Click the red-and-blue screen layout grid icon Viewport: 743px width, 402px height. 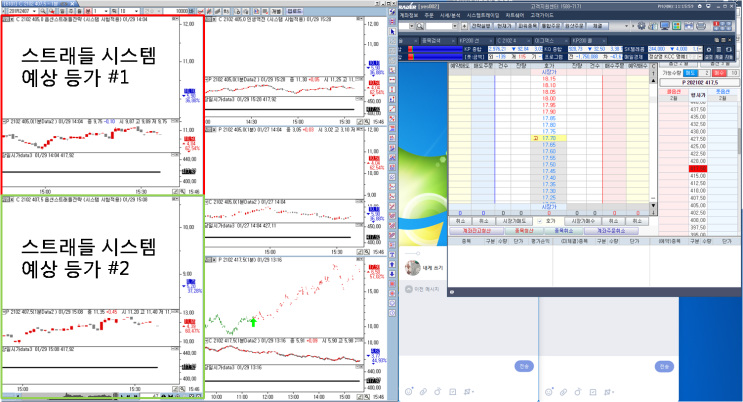[722, 26]
